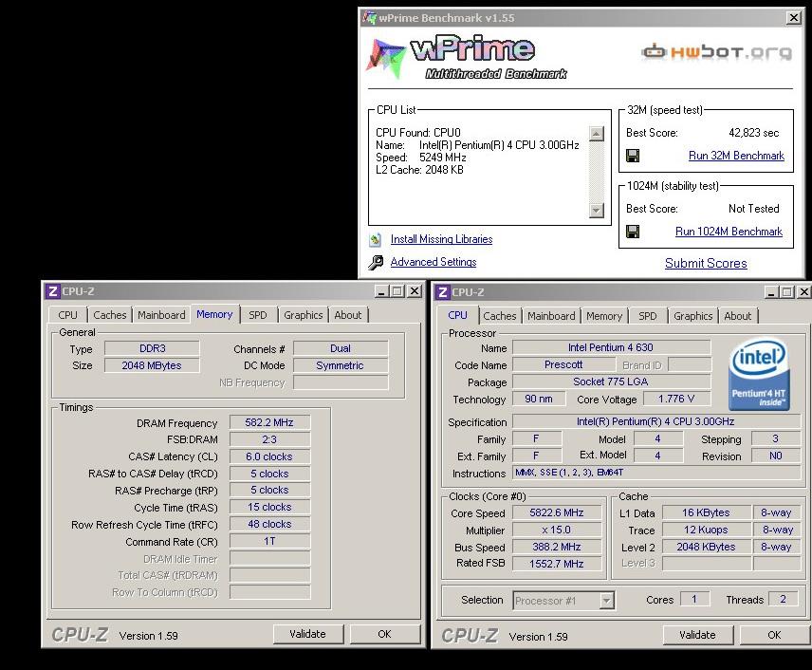812x670 pixels.
Task: Click the Install Missing Libraries icon
Action: [x=375, y=239]
